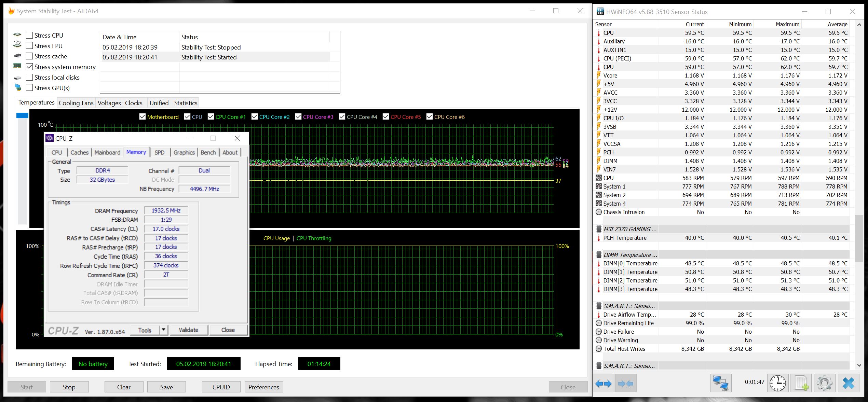Start logging with sheet-plus icon
The width and height of the screenshot is (868, 402).
pos(801,383)
